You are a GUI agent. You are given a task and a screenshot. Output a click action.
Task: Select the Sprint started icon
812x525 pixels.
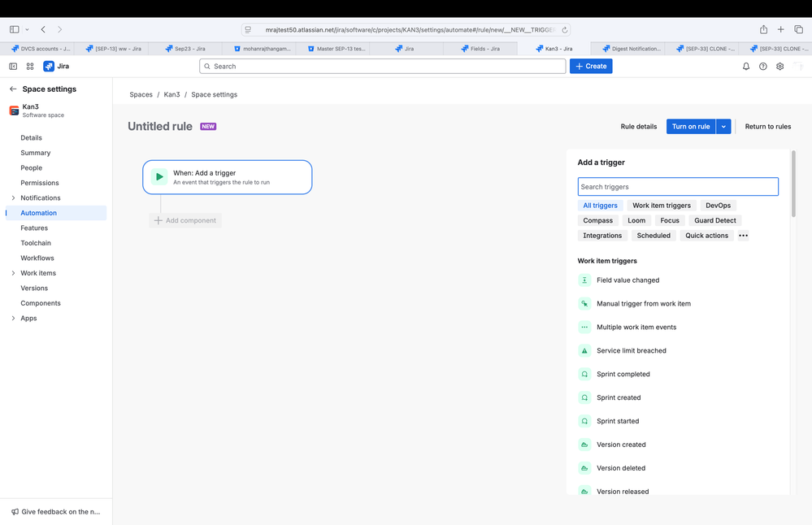click(584, 421)
